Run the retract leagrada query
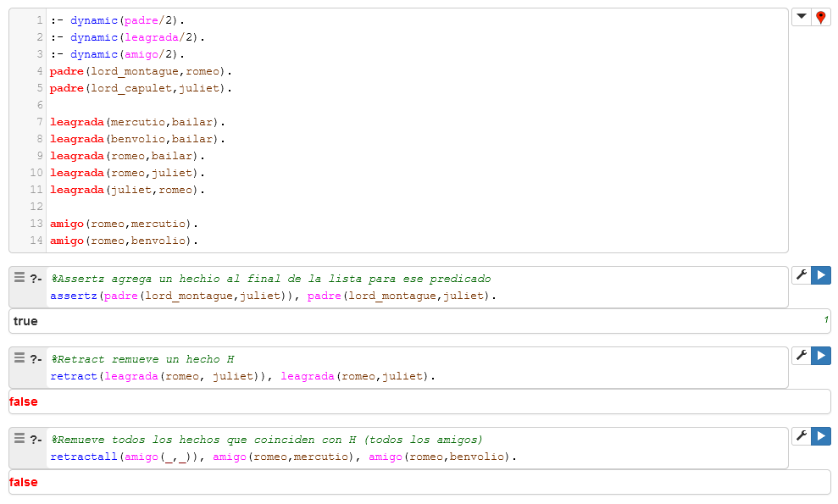Screen dimensions: 838x504 click(821, 356)
